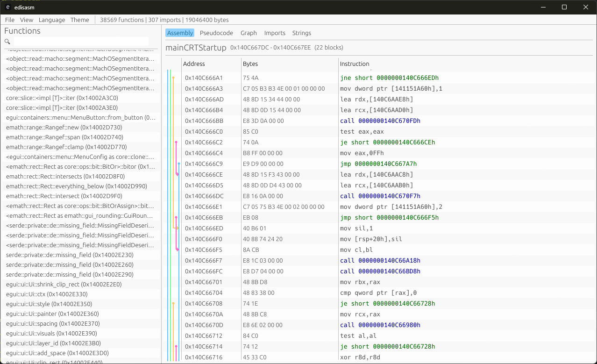Open the Language menu

(52, 20)
